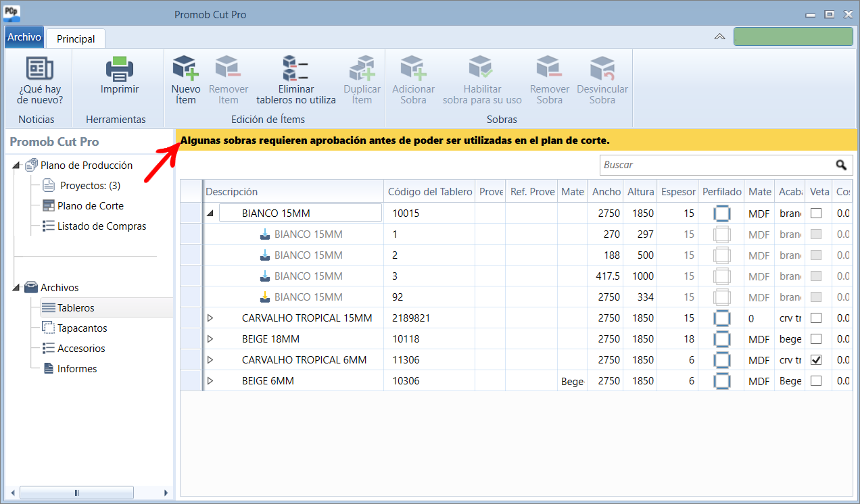The width and height of the screenshot is (860, 504).
Task: Collapse the ribbon with the chevron arrow
Action: (x=720, y=36)
